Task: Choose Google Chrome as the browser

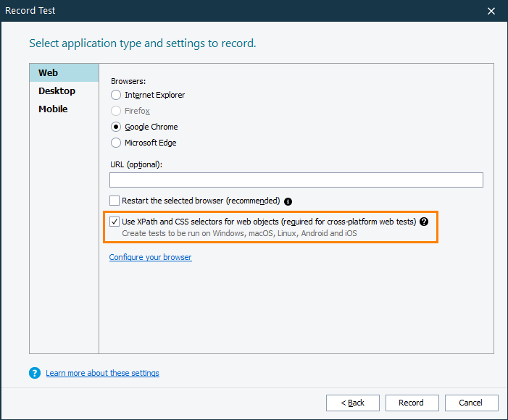Action: pos(116,127)
